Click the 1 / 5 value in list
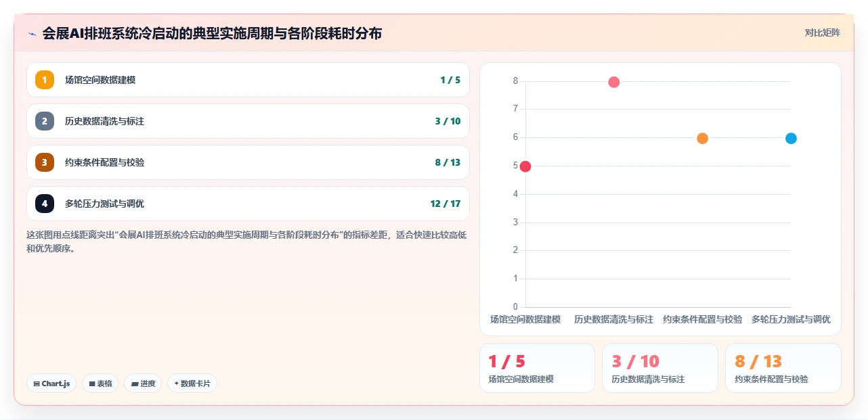Viewport: 868px width, 420px height. (450, 80)
